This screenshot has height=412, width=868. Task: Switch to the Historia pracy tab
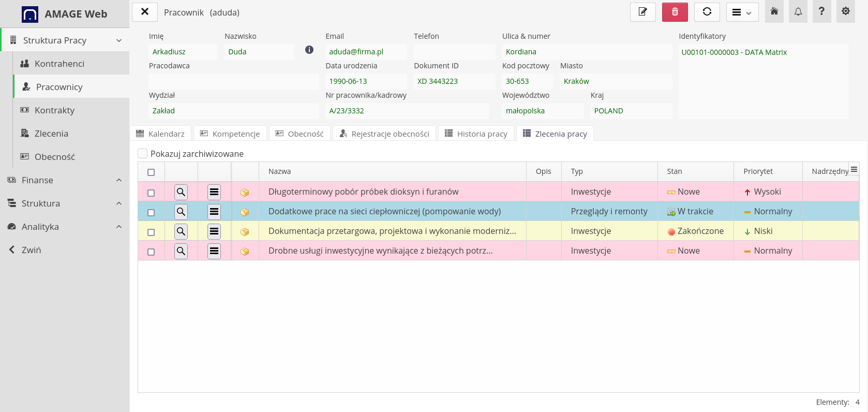tap(476, 134)
